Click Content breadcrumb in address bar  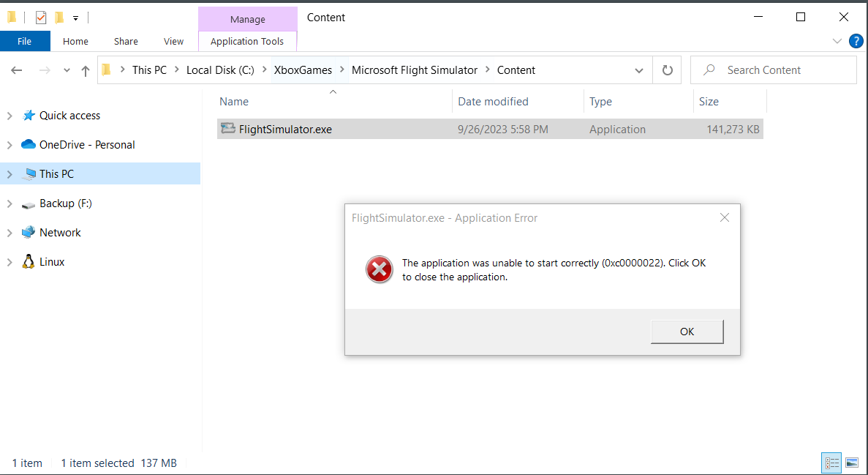[x=516, y=70]
